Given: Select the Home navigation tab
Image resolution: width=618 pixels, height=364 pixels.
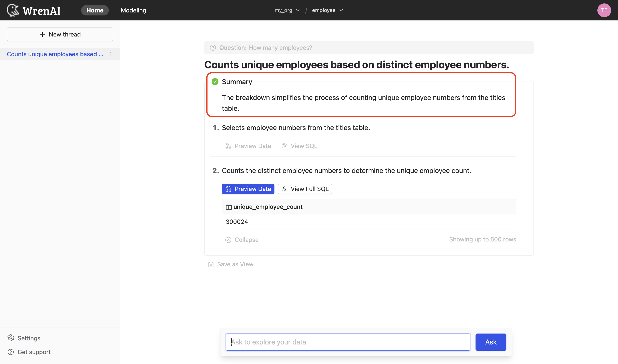Looking at the screenshot, I should [95, 10].
